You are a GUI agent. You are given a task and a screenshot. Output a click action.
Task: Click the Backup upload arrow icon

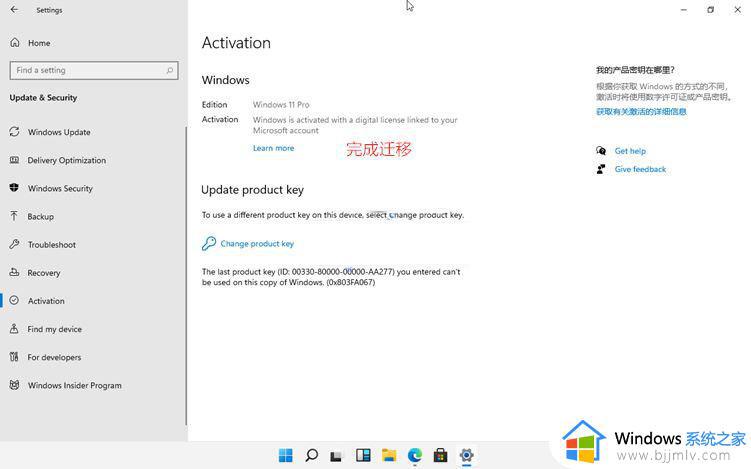pyautogui.click(x=14, y=216)
